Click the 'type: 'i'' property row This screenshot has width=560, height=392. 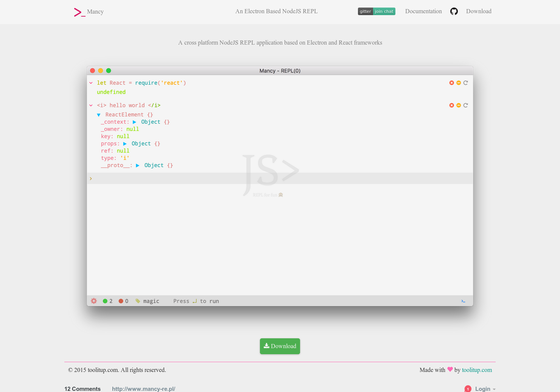coord(115,158)
